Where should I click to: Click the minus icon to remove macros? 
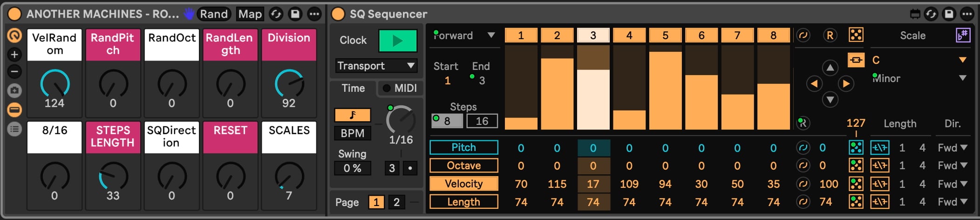pos(14,72)
